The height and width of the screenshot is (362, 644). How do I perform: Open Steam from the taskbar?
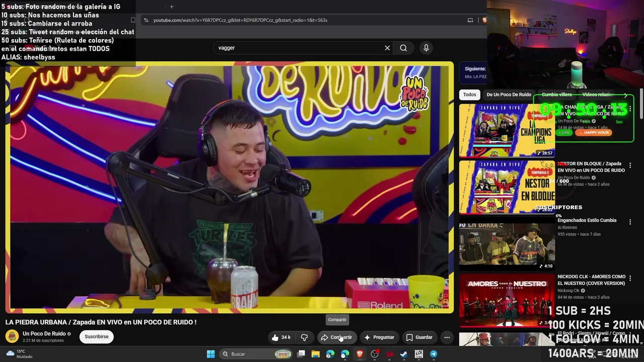[404, 354]
